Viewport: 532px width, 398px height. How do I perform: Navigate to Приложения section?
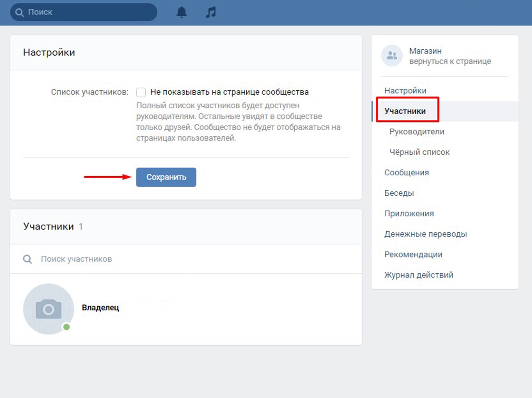[x=409, y=213]
